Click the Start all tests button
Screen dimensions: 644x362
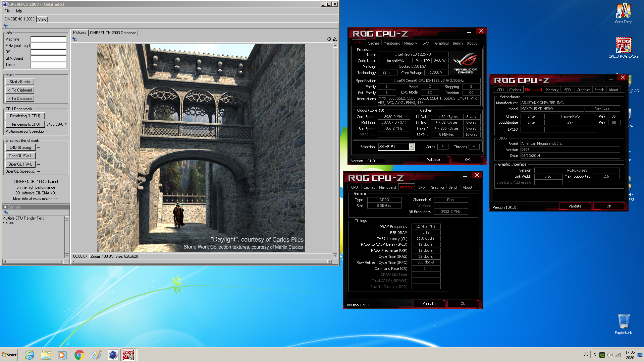(x=20, y=82)
